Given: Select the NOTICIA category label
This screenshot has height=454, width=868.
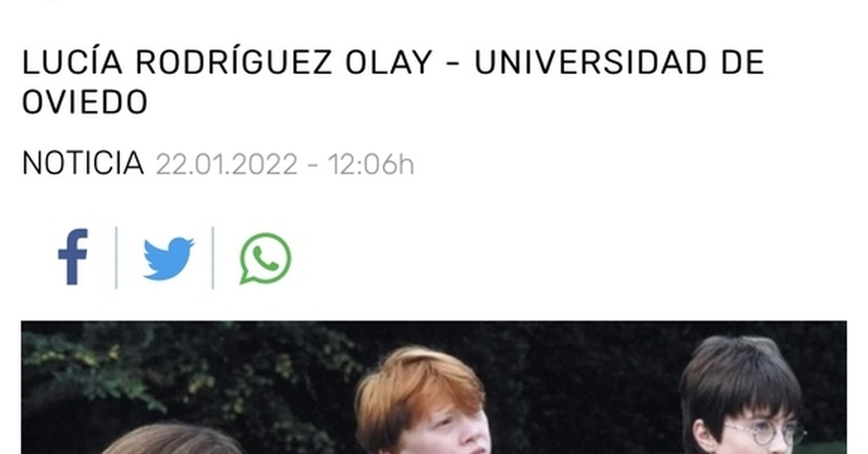Looking at the screenshot, I should [x=83, y=163].
